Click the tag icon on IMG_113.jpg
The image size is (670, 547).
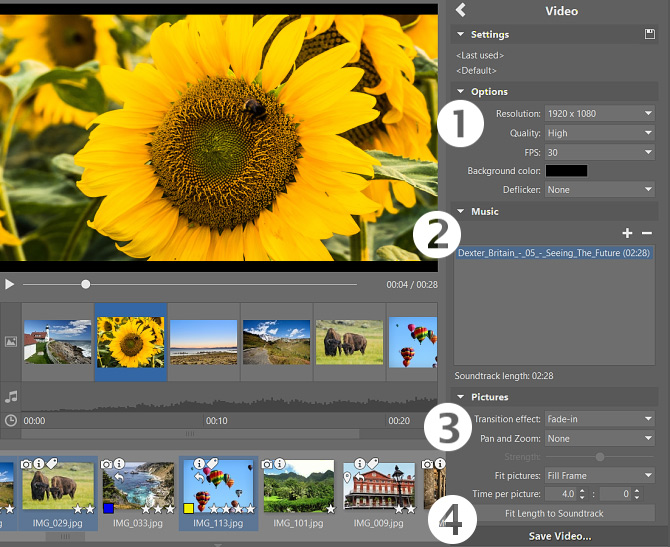pyautogui.click(x=212, y=463)
